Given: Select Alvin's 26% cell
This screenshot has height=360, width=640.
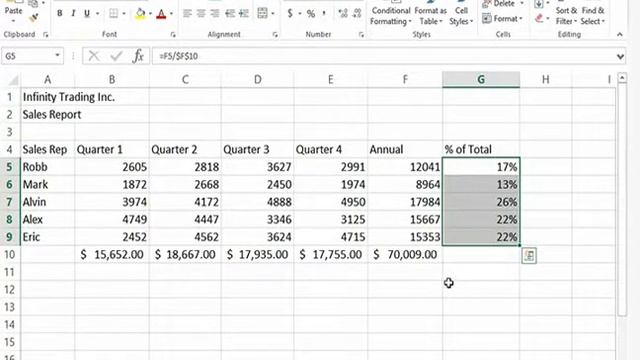Looking at the screenshot, I should [x=481, y=202].
